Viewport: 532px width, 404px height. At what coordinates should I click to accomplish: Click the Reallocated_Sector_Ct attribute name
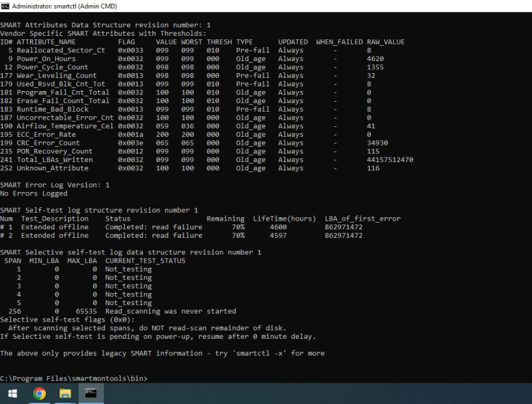click(x=61, y=50)
